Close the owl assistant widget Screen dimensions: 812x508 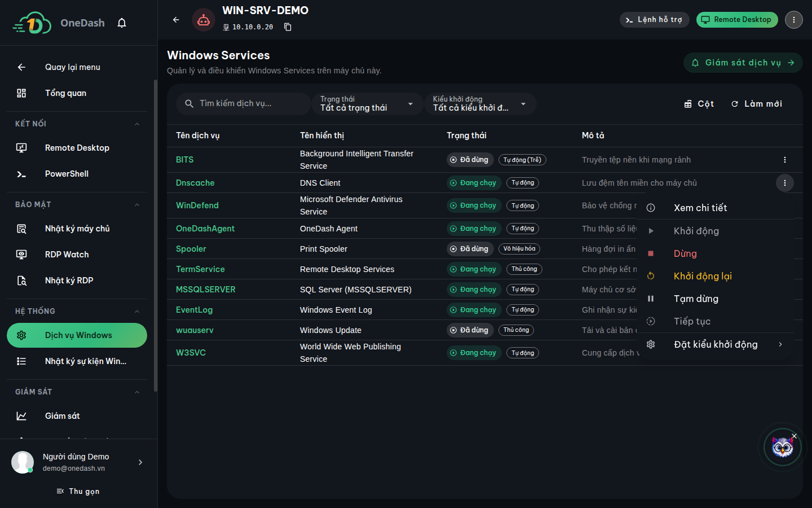click(x=794, y=436)
